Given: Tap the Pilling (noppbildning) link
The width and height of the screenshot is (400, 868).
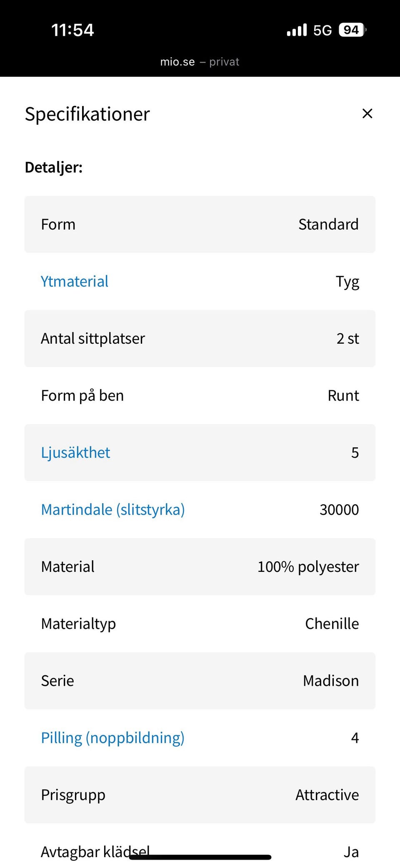Looking at the screenshot, I should (112, 738).
